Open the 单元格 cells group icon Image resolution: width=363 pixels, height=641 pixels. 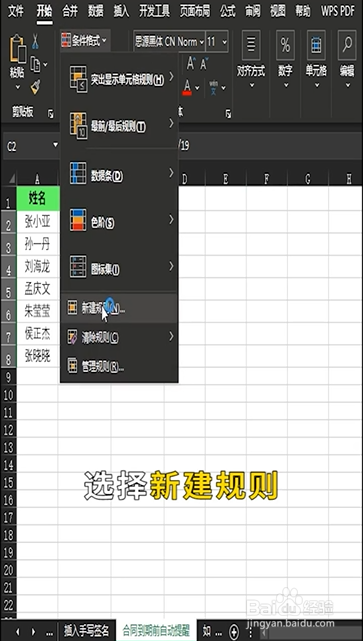[316, 45]
